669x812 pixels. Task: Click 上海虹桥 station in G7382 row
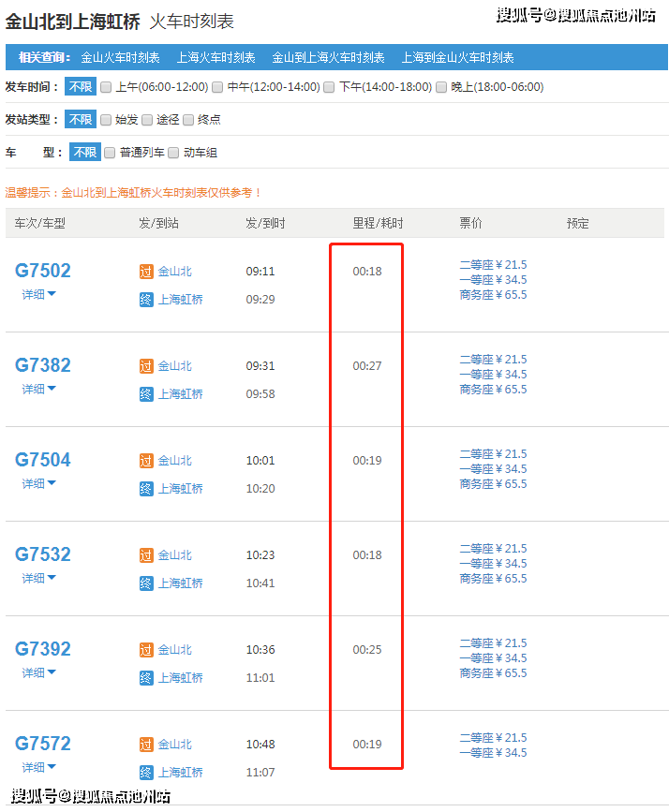(180, 394)
